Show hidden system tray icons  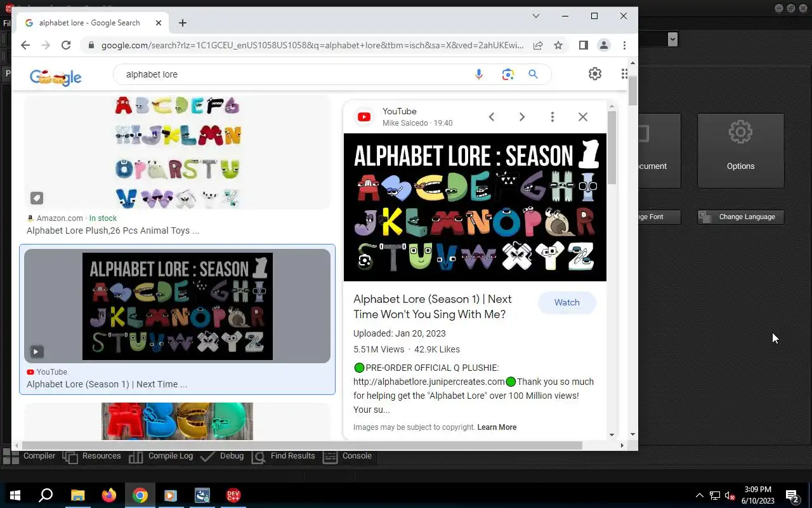click(700, 495)
